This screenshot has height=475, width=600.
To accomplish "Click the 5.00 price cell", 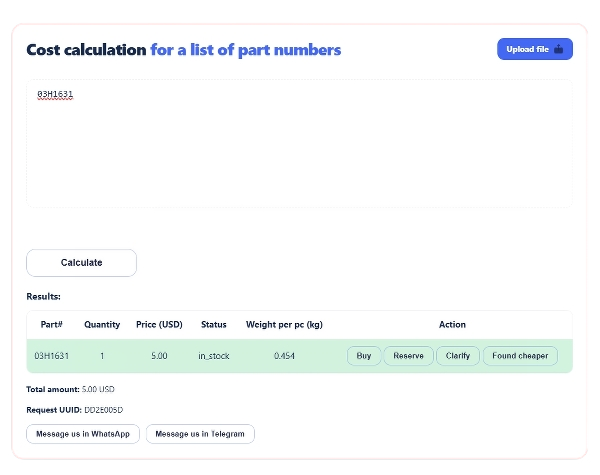I will pos(159,356).
